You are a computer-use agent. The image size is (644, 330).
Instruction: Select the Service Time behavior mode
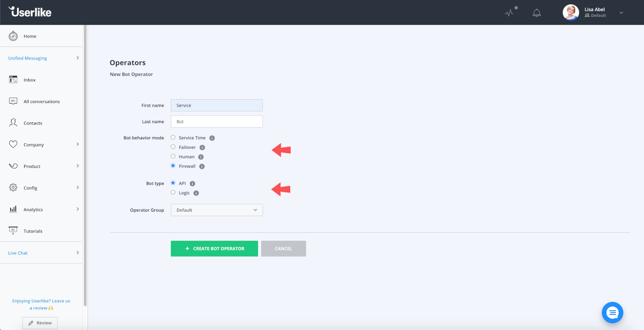(x=173, y=138)
